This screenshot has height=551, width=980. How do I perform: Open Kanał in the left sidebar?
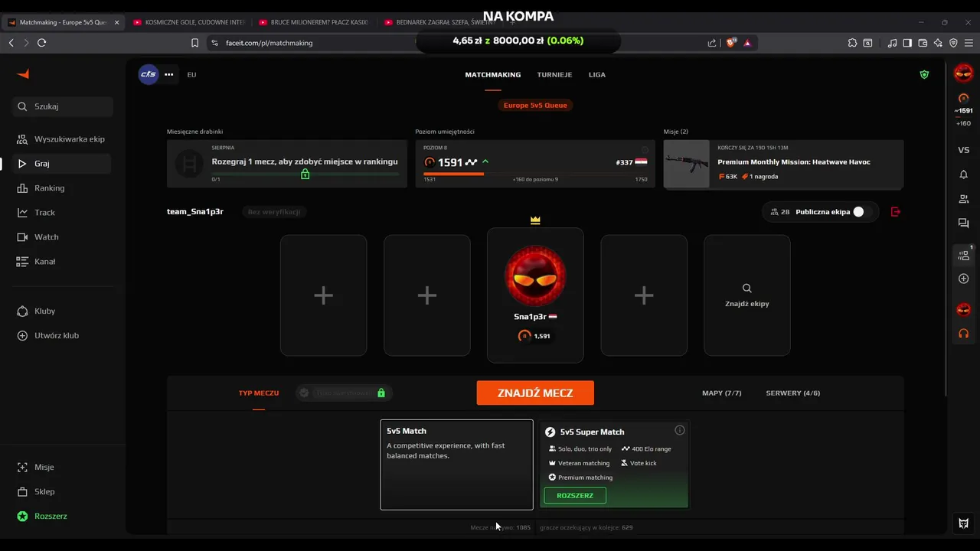click(x=61, y=262)
